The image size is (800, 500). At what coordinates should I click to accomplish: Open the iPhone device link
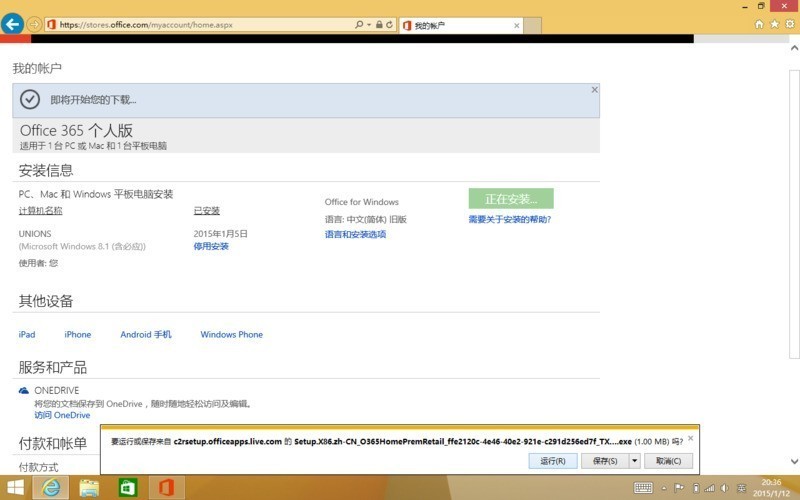tap(78, 335)
